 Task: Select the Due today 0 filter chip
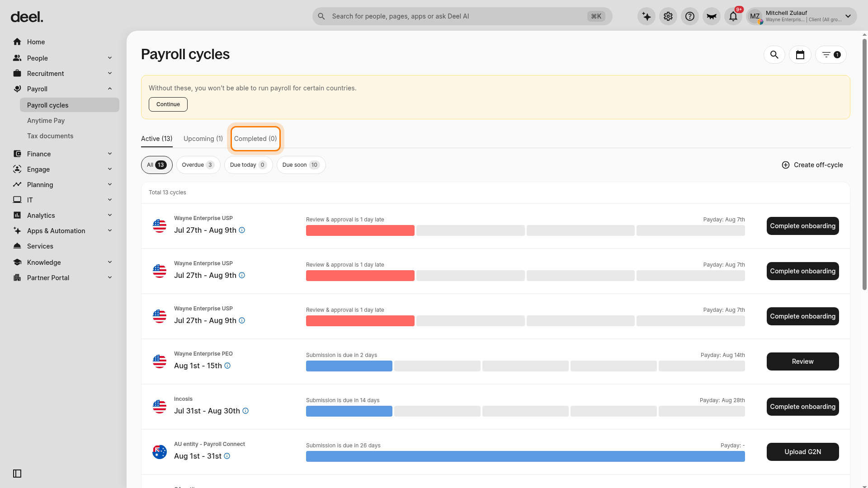tap(248, 165)
